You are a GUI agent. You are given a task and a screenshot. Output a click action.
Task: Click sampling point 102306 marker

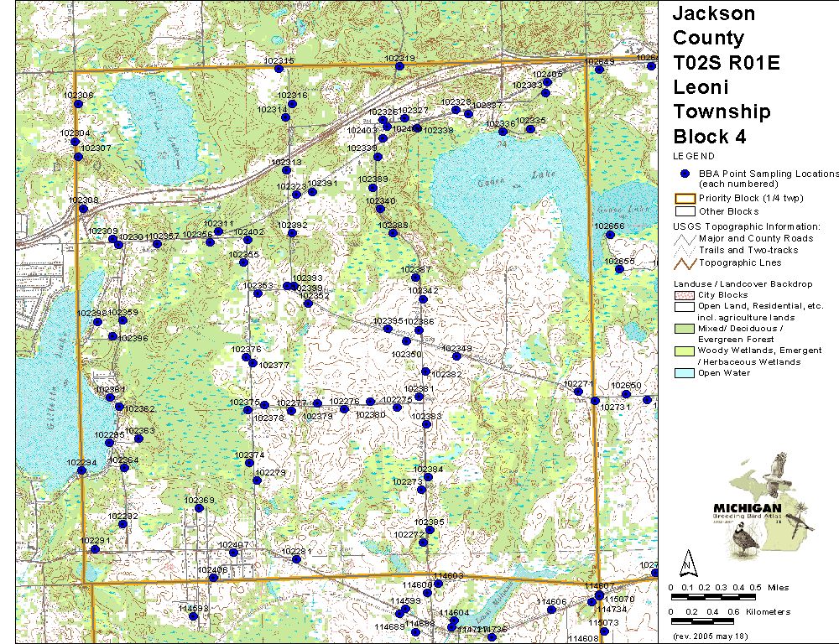[78, 104]
